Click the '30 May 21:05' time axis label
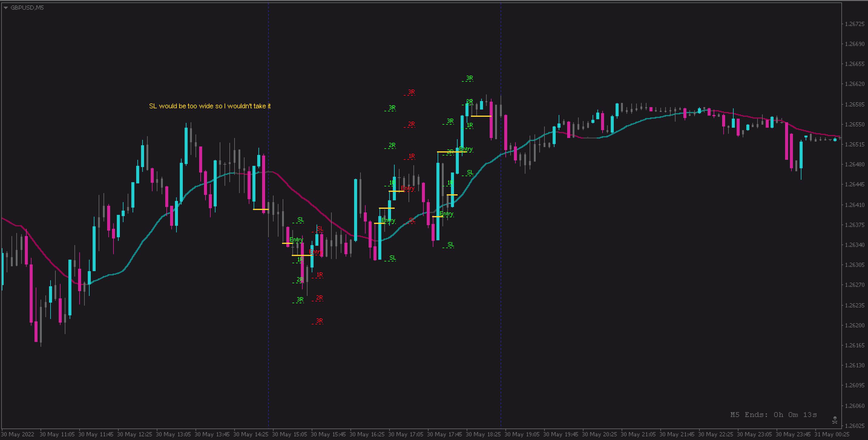The image size is (868, 440). coord(638,435)
